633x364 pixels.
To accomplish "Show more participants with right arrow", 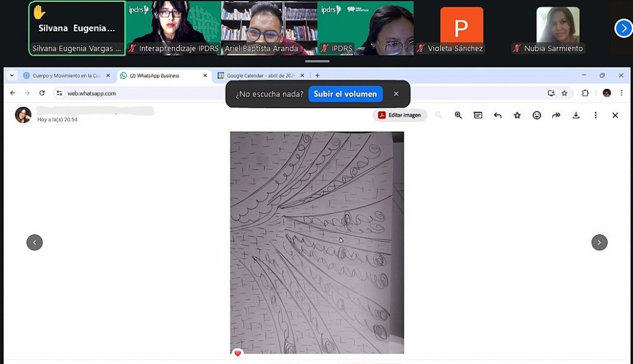I will click(623, 28).
